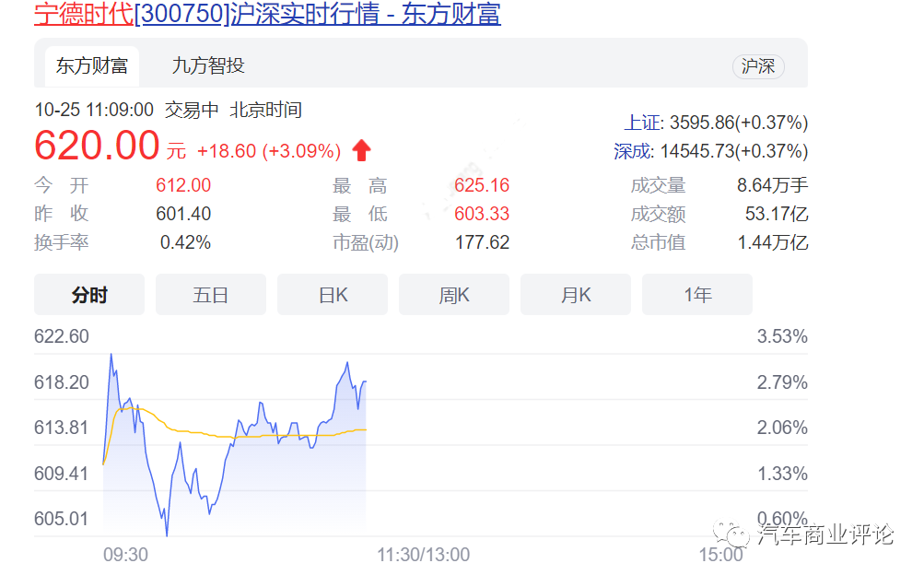Switch chart to 1年 range
This screenshot has height=575, width=924.
697,295
